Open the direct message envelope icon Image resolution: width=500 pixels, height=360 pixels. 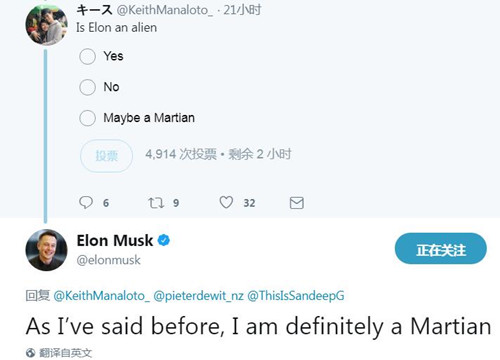(297, 203)
